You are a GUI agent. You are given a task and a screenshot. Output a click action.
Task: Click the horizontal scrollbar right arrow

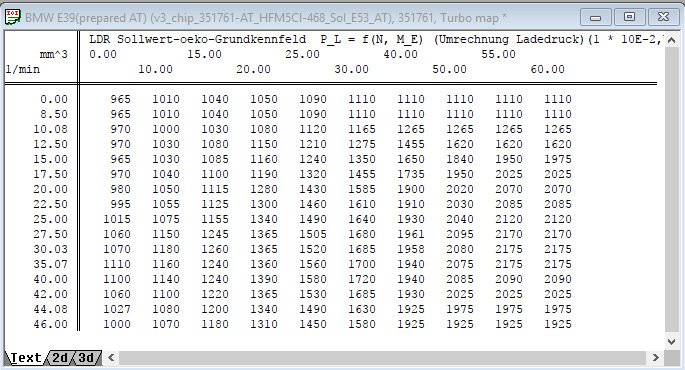coord(655,357)
